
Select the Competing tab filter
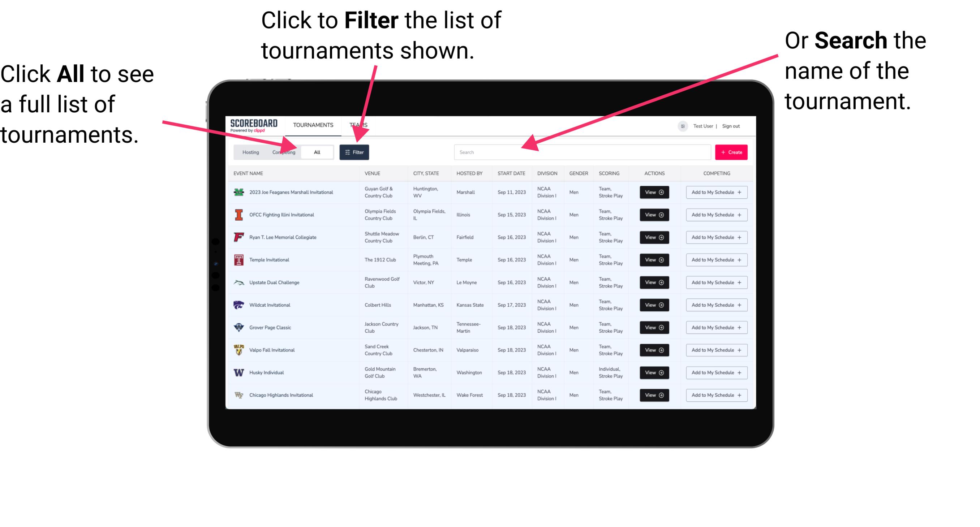click(283, 152)
